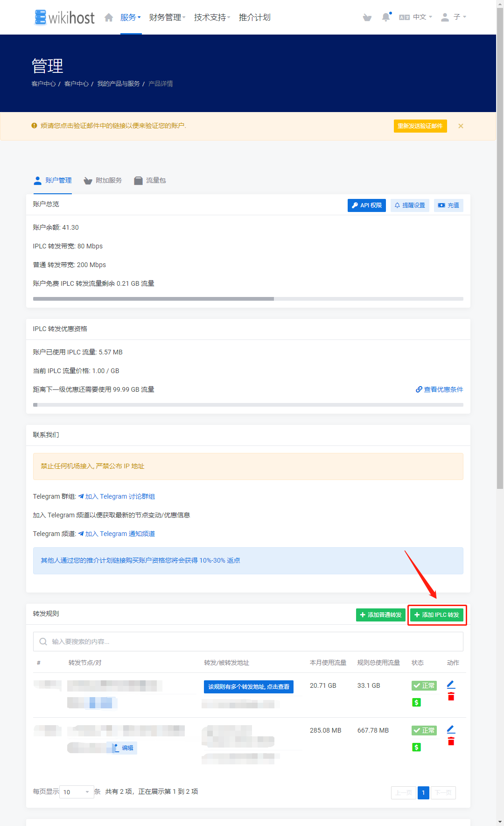Go to home via house icon
Screen dimensions: 504x826
109,17
